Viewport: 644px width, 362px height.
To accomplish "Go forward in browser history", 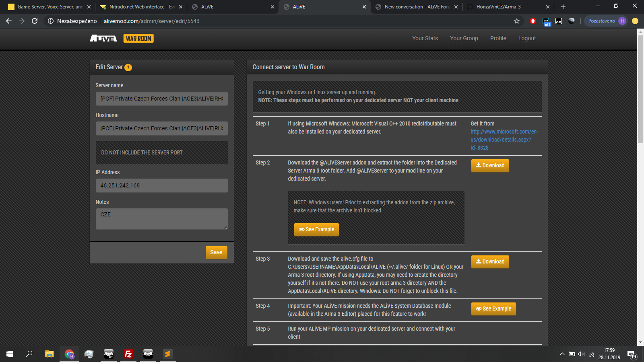I will click(x=22, y=21).
